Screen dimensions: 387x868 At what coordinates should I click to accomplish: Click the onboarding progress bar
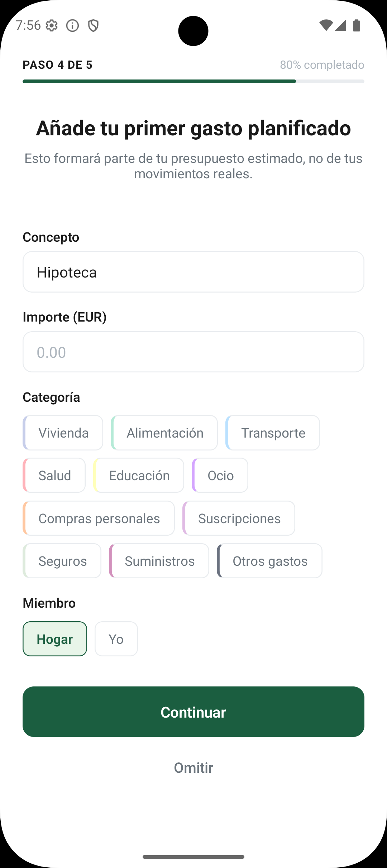193,81
